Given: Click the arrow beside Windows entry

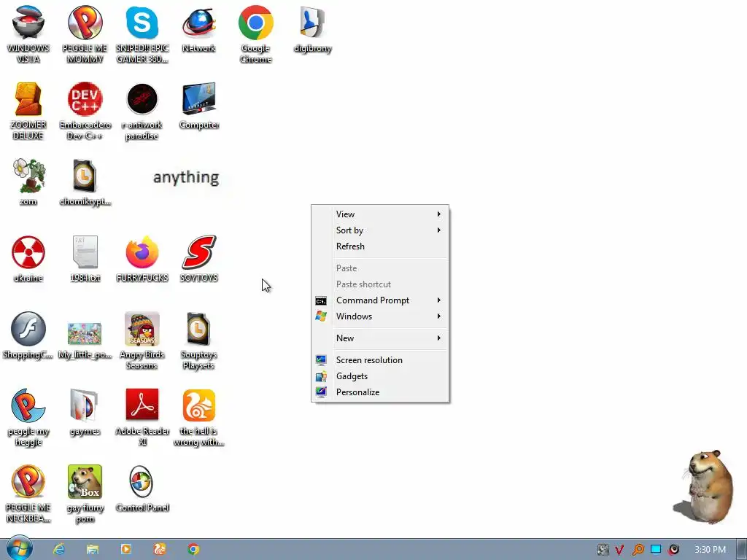Looking at the screenshot, I should (438, 316).
